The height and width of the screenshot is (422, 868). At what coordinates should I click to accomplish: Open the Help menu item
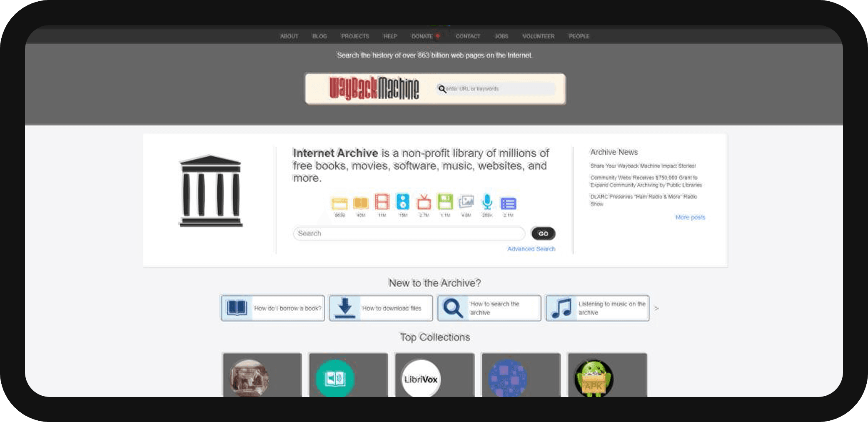point(390,36)
